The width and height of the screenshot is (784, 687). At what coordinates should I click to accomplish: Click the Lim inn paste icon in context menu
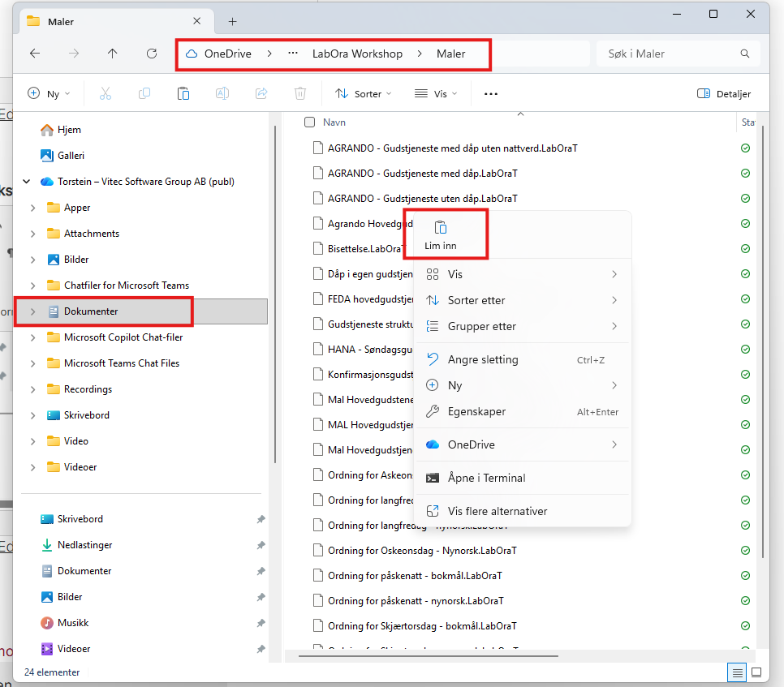(440, 228)
